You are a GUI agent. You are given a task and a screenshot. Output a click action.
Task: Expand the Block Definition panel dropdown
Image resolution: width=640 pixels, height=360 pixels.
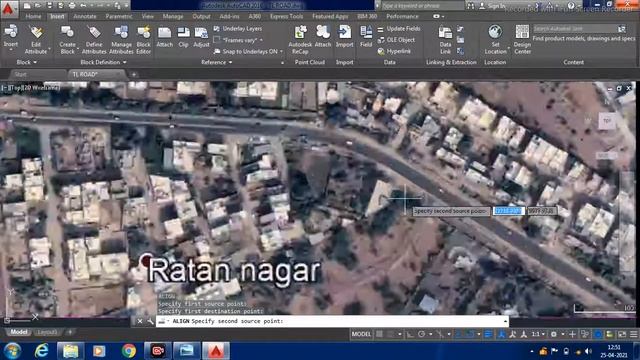[x=103, y=62]
